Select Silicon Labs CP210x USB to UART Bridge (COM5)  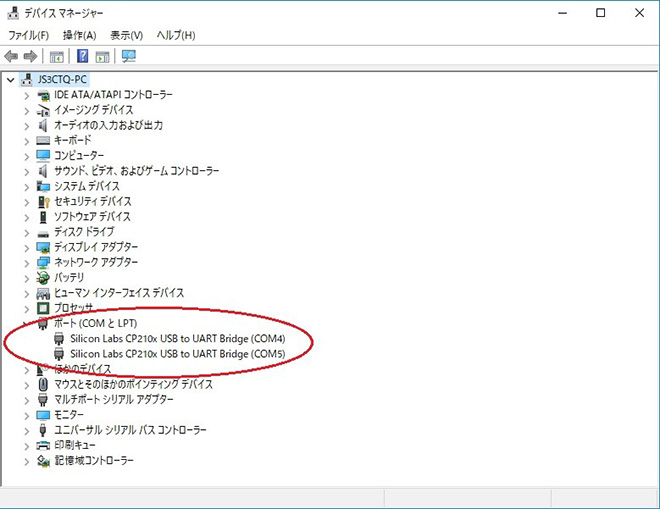[x=178, y=354]
